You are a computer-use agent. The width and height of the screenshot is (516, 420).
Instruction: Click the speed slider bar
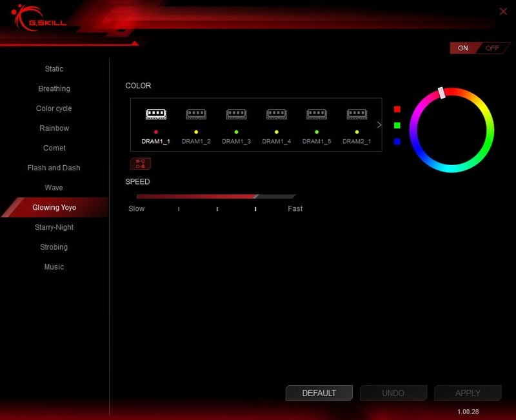216,197
